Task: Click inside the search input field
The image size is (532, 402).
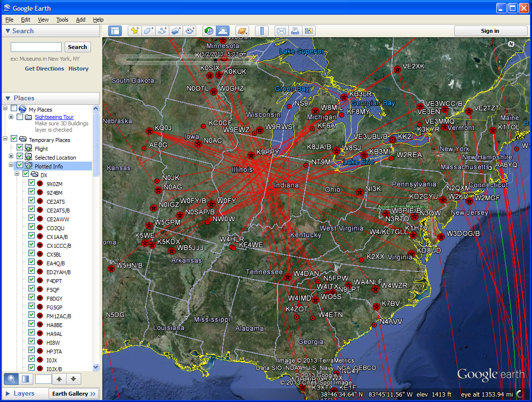Action: pos(36,47)
